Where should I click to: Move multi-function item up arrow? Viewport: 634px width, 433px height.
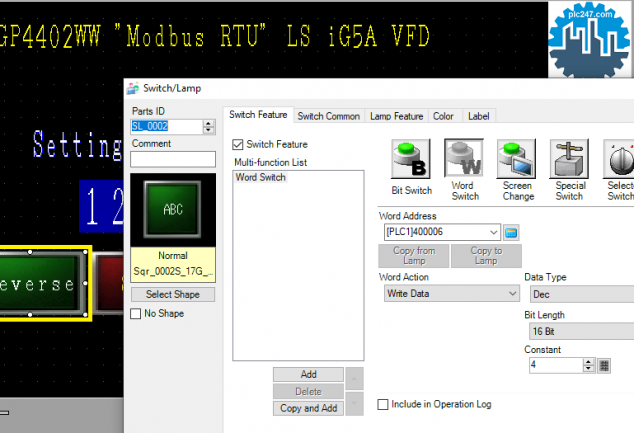[x=354, y=378]
